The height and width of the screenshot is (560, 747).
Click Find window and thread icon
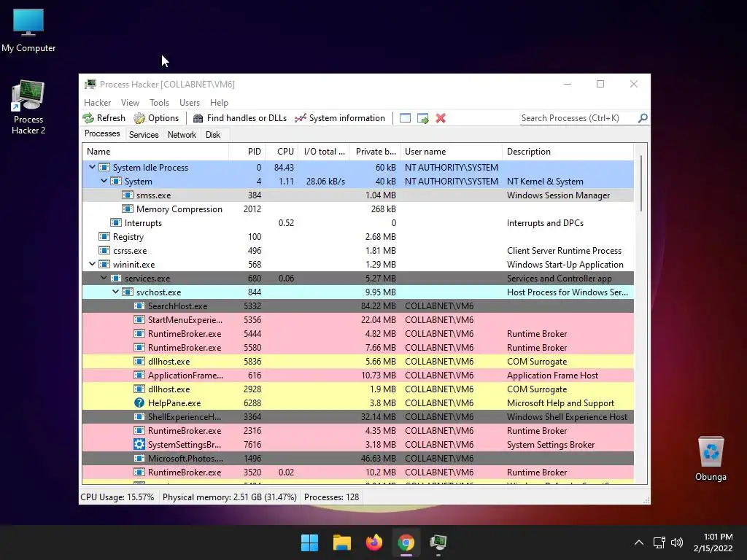(x=422, y=118)
